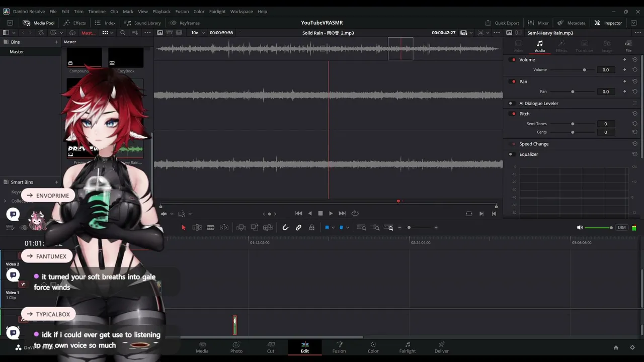This screenshot has height=362, width=644.
Task: Click the Mark In icon
Action: pos(481,214)
